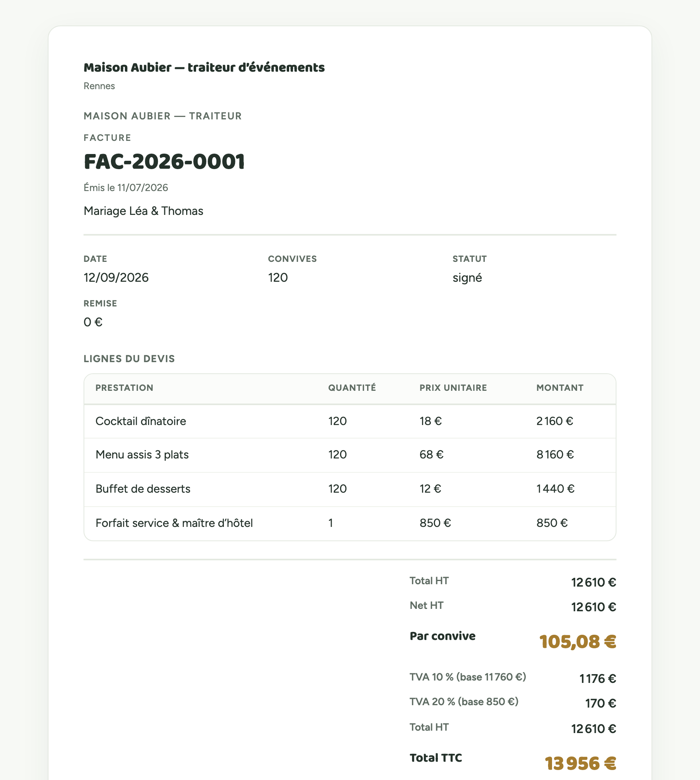
Task: Select the Buffet de desserts row
Action: pos(350,489)
